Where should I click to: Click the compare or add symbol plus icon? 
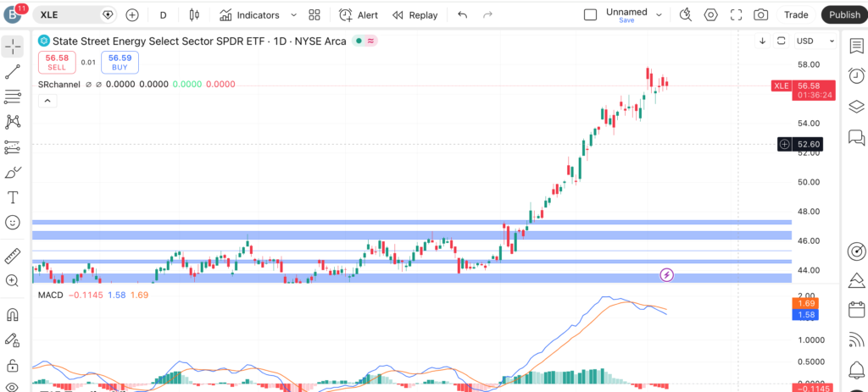click(131, 15)
